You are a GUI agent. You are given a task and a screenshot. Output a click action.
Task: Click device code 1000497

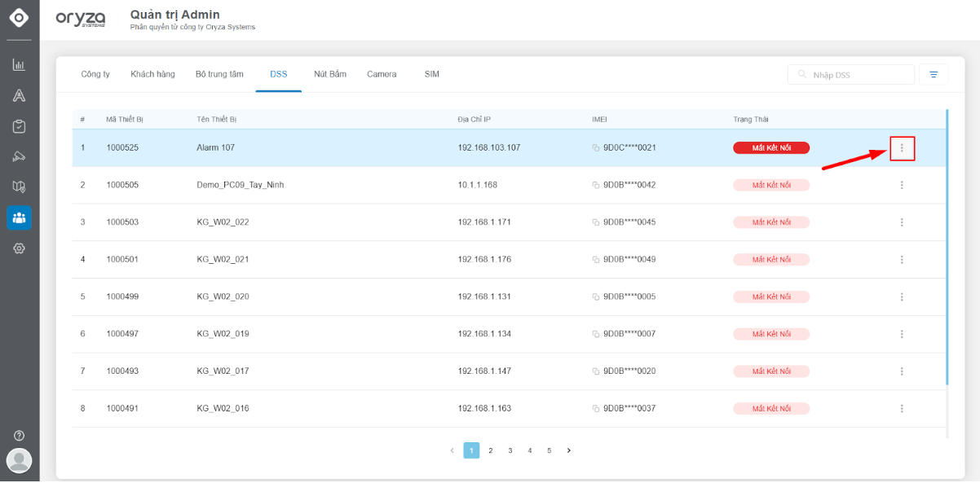tap(122, 334)
